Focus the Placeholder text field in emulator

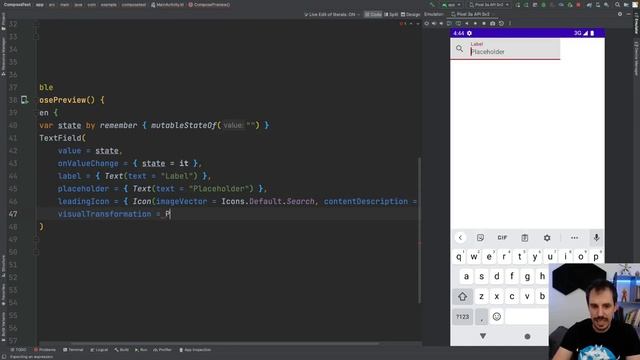point(505,49)
